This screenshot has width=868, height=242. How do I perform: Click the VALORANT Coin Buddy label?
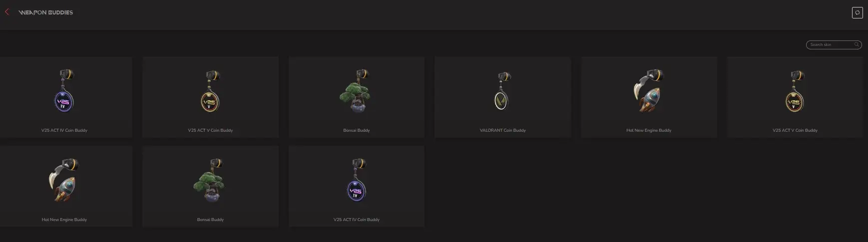[x=502, y=130]
